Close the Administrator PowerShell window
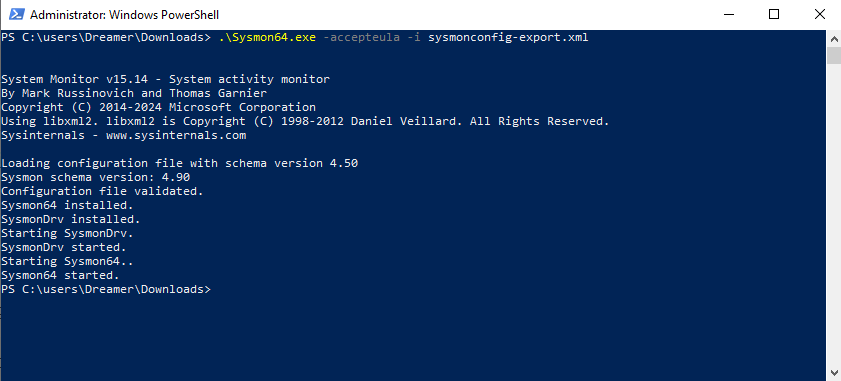This screenshot has height=381, width=841. click(819, 14)
